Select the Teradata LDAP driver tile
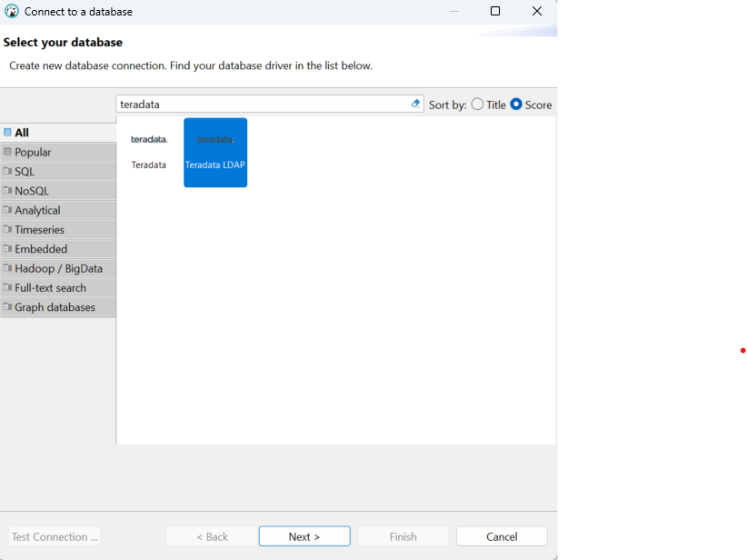747x560 pixels. point(215,153)
